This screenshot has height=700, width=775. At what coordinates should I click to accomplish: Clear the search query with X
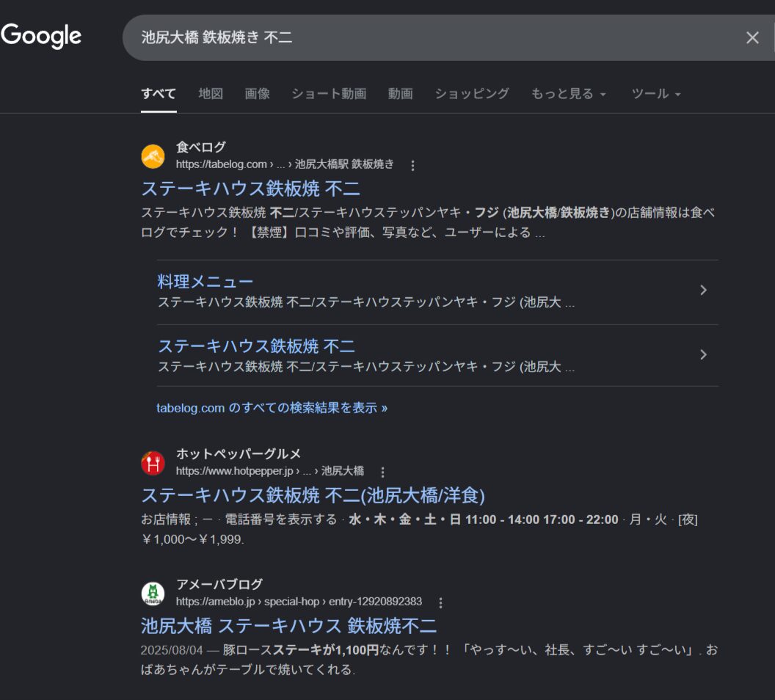[x=752, y=37]
